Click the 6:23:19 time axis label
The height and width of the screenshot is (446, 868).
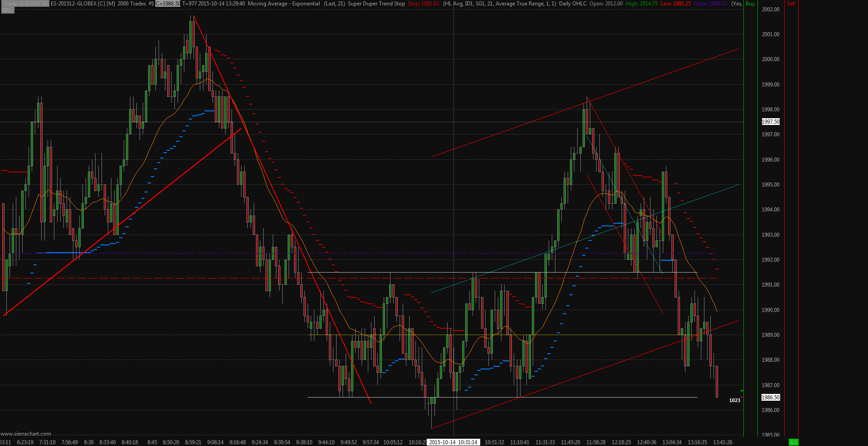coord(25,442)
